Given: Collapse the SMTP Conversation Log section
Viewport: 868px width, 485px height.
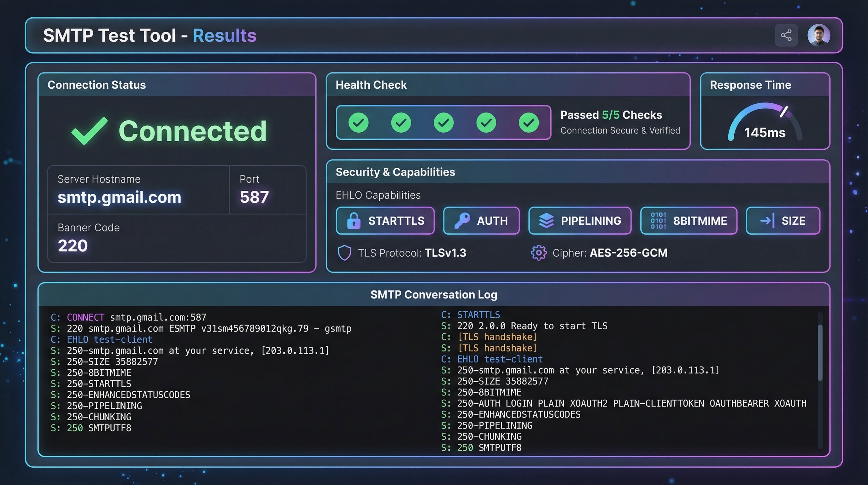Looking at the screenshot, I should 434,294.
